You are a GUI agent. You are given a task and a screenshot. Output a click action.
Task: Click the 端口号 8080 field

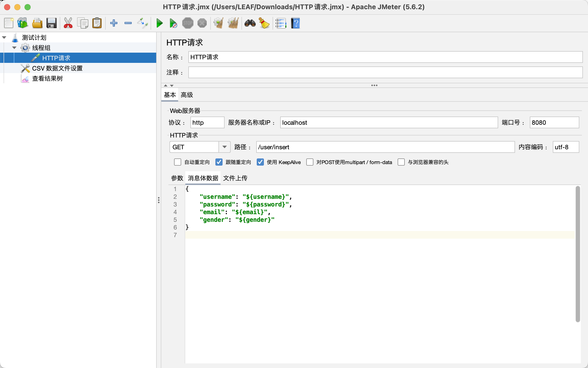(554, 122)
